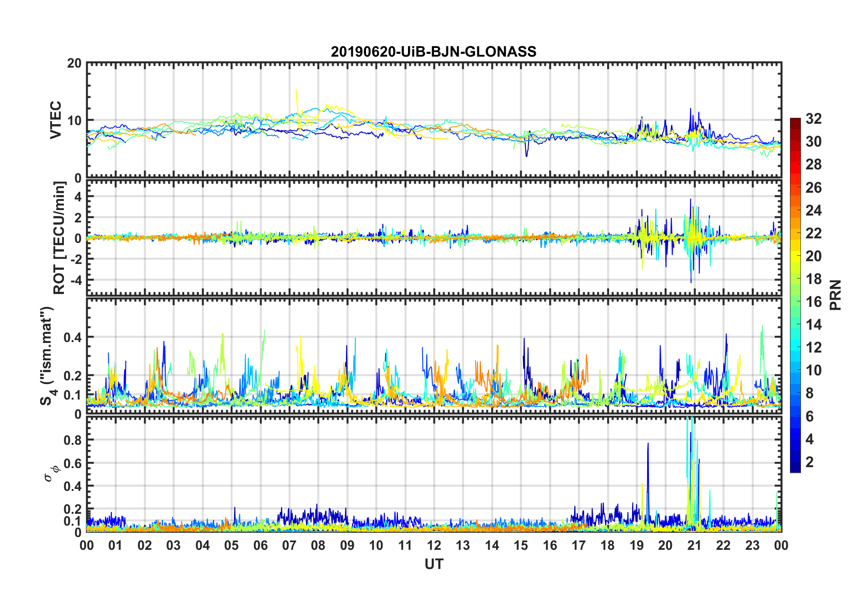Click the sigma phi axis label
The height and width of the screenshot is (590, 868).
[x=51, y=473]
